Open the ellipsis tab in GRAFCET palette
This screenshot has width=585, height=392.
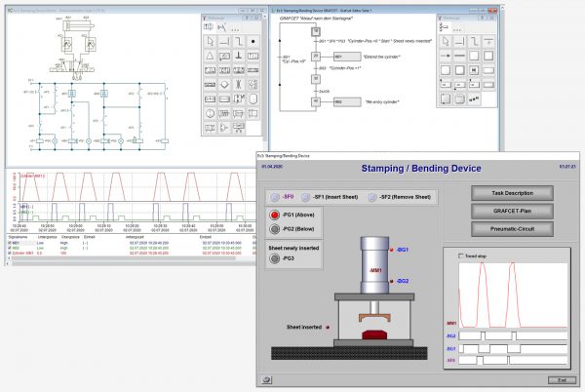click(457, 29)
